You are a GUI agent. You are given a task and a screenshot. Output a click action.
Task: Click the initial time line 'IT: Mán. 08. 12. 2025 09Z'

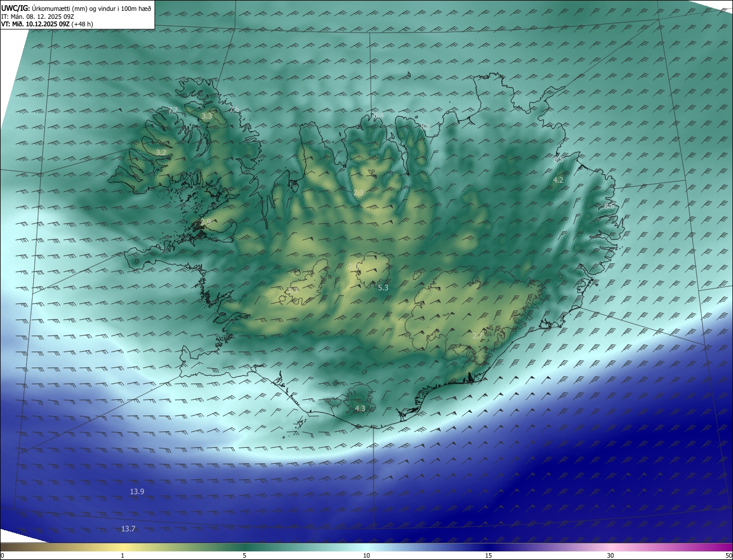coord(38,16)
